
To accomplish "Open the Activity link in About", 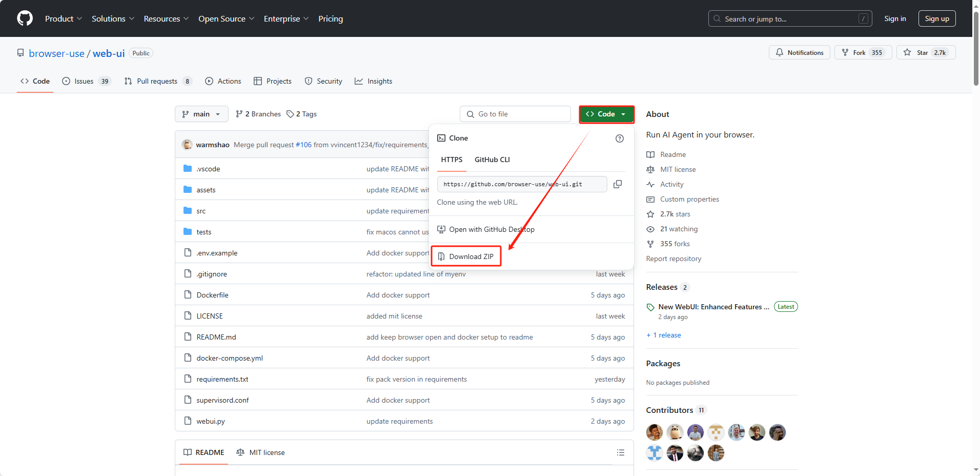I will [x=665, y=184].
